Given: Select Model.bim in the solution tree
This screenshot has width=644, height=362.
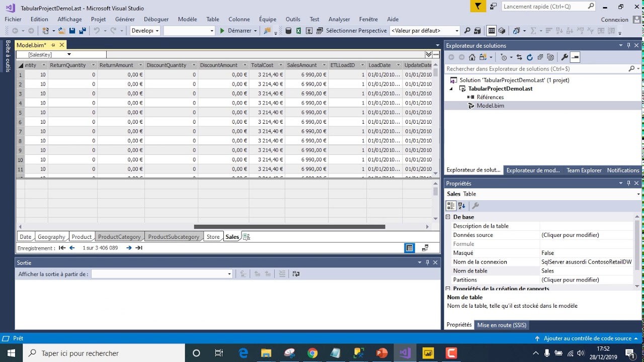Looking at the screenshot, I should [x=490, y=106].
